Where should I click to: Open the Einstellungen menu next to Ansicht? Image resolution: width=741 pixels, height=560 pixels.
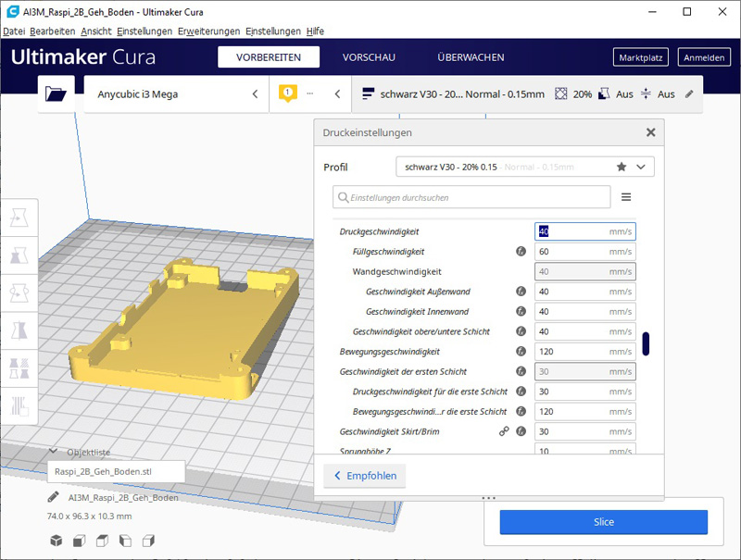click(x=144, y=31)
